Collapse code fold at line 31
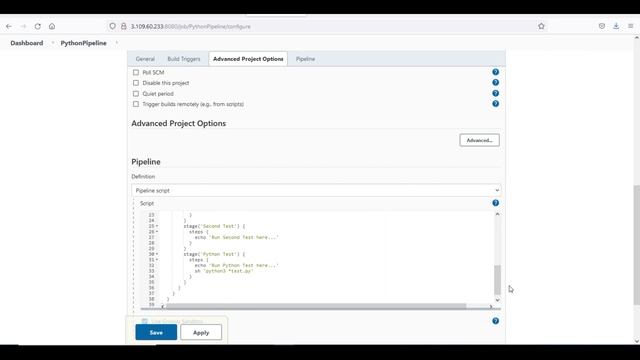The height and width of the screenshot is (360, 640). (157, 260)
